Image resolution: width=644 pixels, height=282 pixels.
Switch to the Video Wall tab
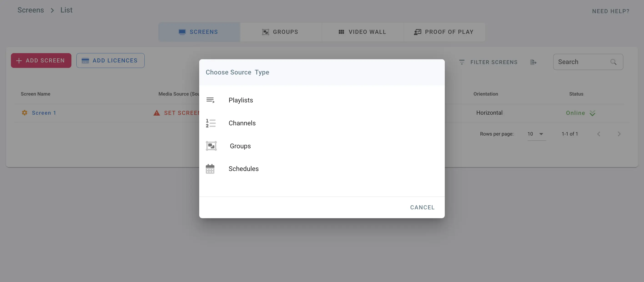pyautogui.click(x=362, y=32)
